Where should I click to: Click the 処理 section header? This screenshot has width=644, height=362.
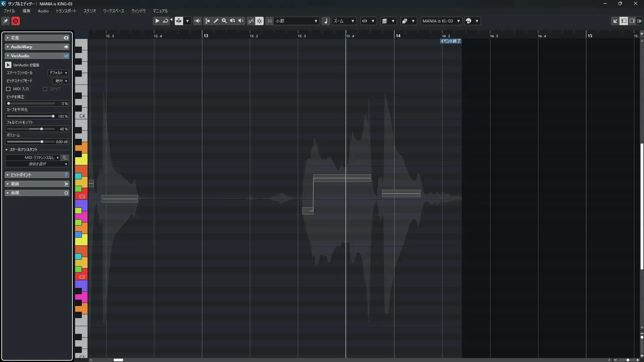(x=15, y=193)
